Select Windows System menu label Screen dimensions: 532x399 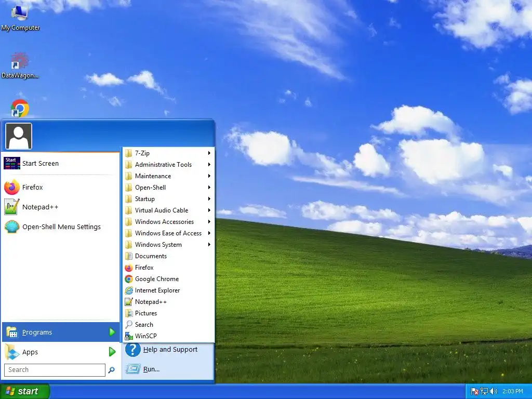point(158,245)
